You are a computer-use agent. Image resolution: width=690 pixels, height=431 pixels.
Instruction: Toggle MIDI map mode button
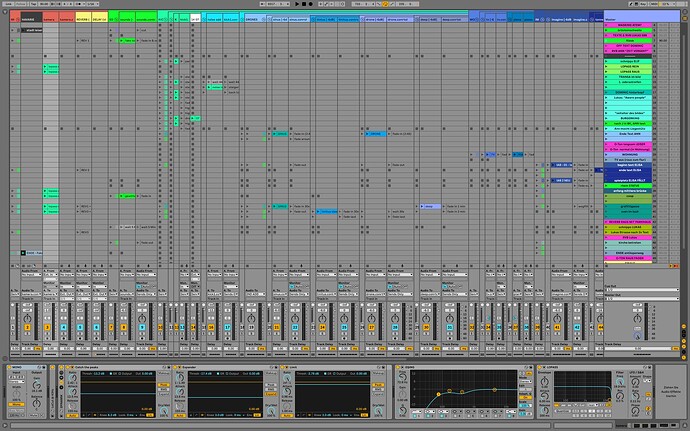655,4
